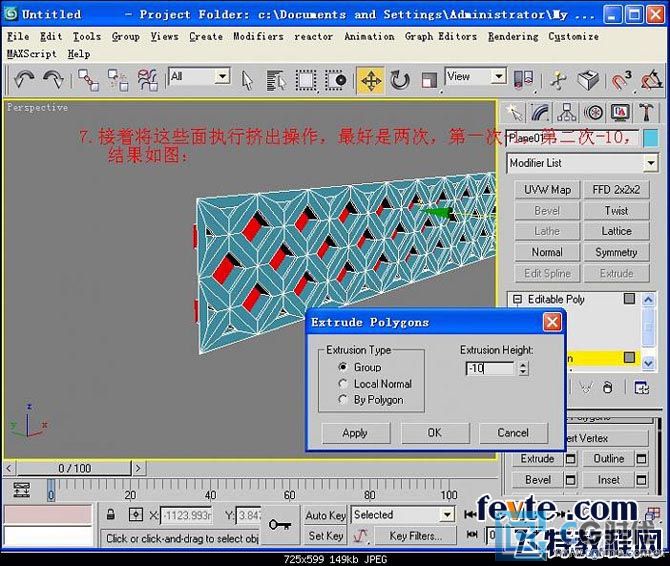
Task: Confirm with OK in Extrude Polygons
Action: (x=435, y=433)
